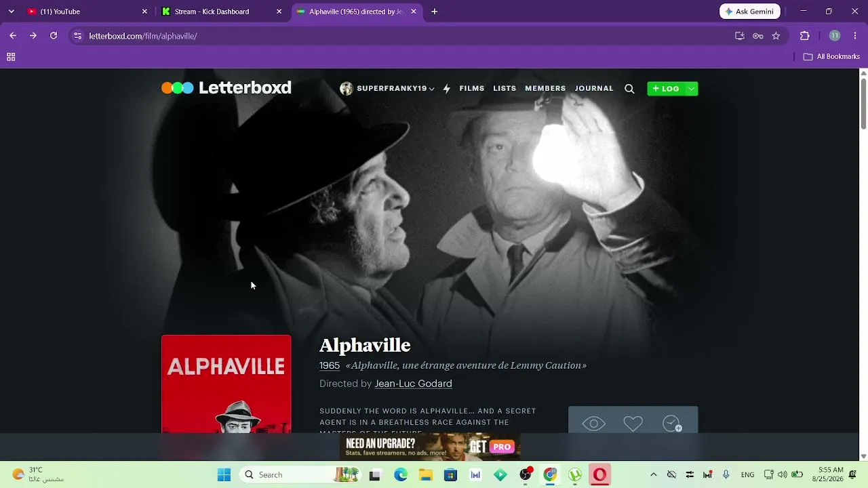Open the Windows Start menu
The width and height of the screenshot is (868, 488).
[224, 475]
